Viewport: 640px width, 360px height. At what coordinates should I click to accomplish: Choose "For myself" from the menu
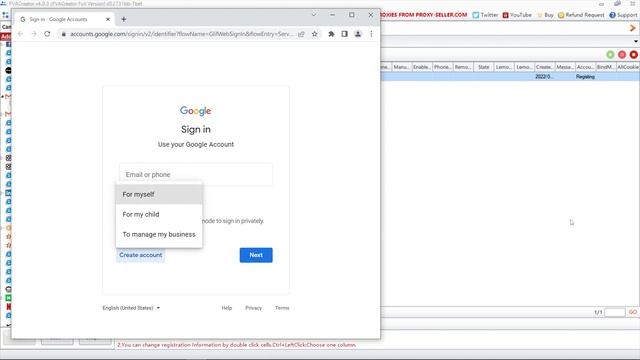pyautogui.click(x=159, y=194)
